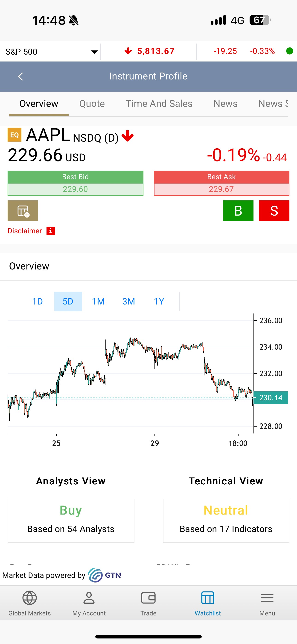Switch to the Quote tab
Image resolution: width=297 pixels, height=644 pixels.
coord(92,104)
